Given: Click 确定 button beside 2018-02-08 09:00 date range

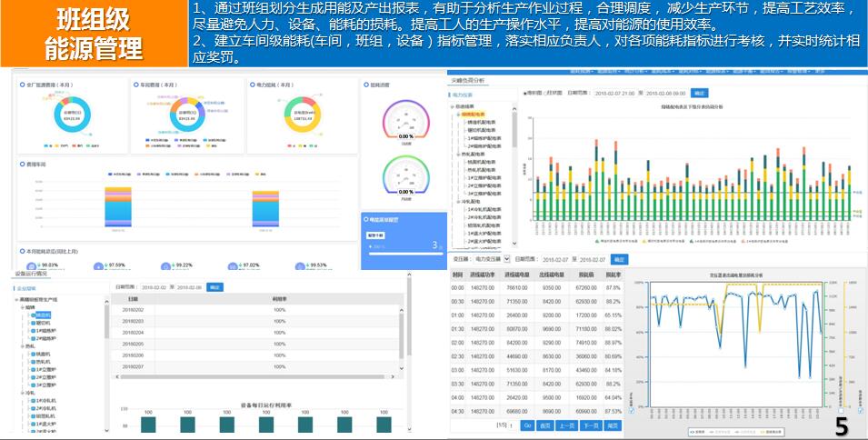Looking at the screenshot, I should 699,93.
